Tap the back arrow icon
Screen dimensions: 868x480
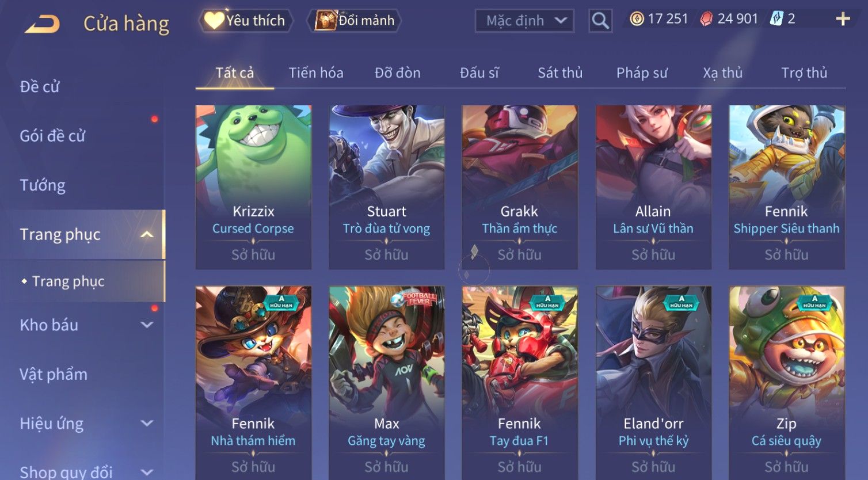[x=43, y=24]
